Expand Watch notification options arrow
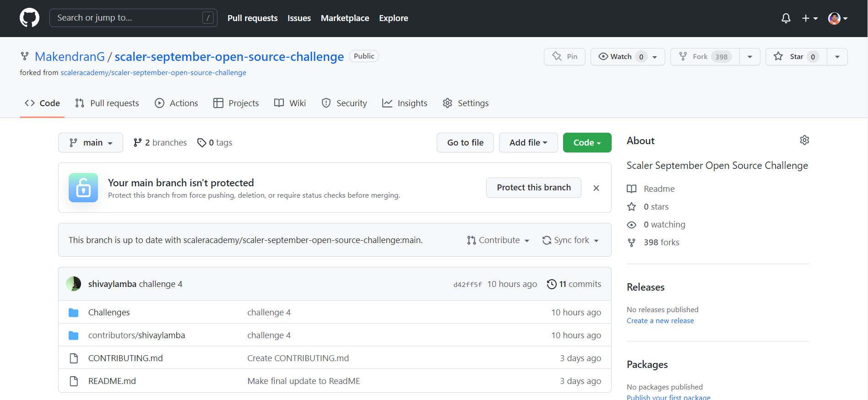 (x=655, y=57)
